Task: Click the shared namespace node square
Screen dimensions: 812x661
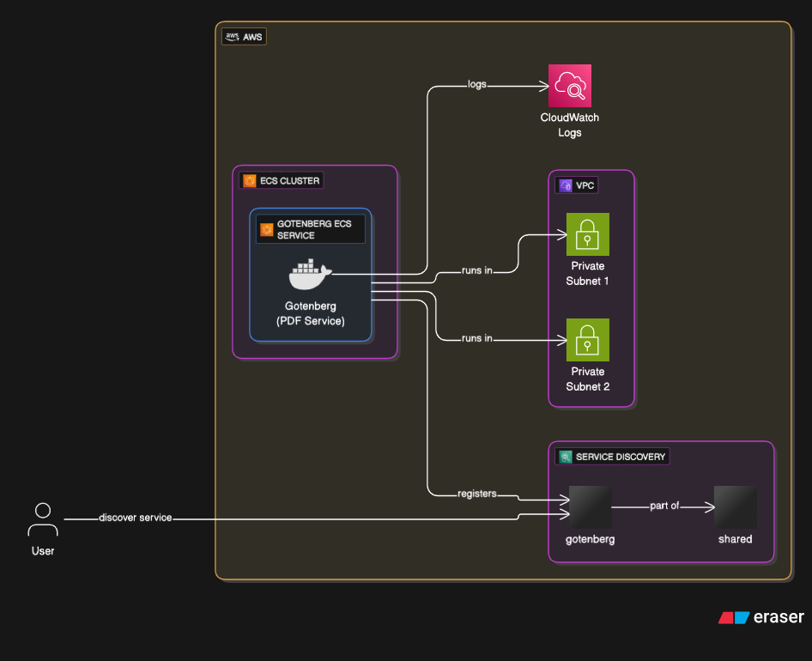Action: pos(735,507)
